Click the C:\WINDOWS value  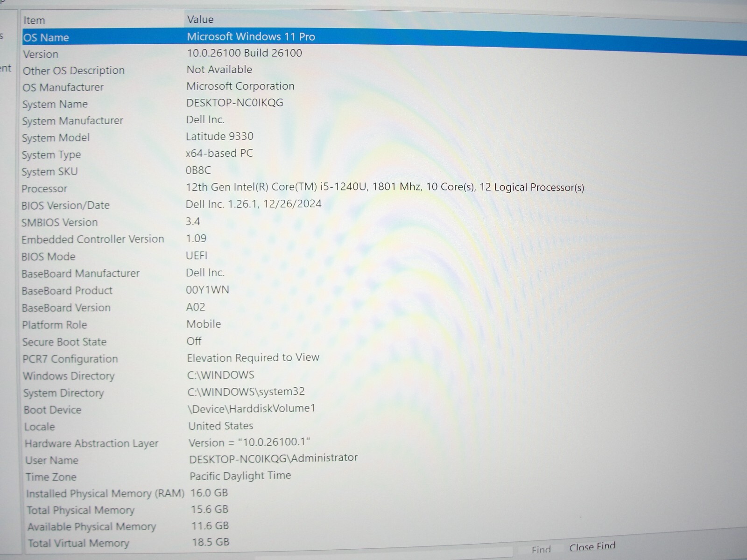[221, 375]
